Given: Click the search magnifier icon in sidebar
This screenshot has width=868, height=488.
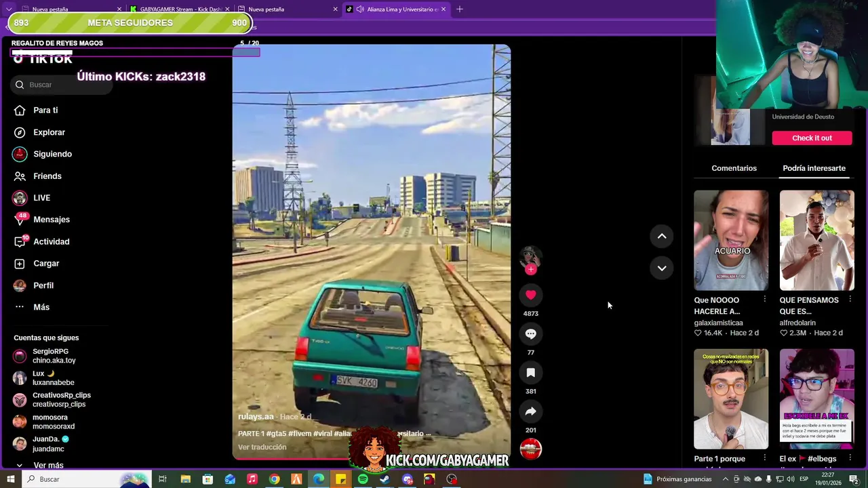Looking at the screenshot, I should (x=20, y=85).
